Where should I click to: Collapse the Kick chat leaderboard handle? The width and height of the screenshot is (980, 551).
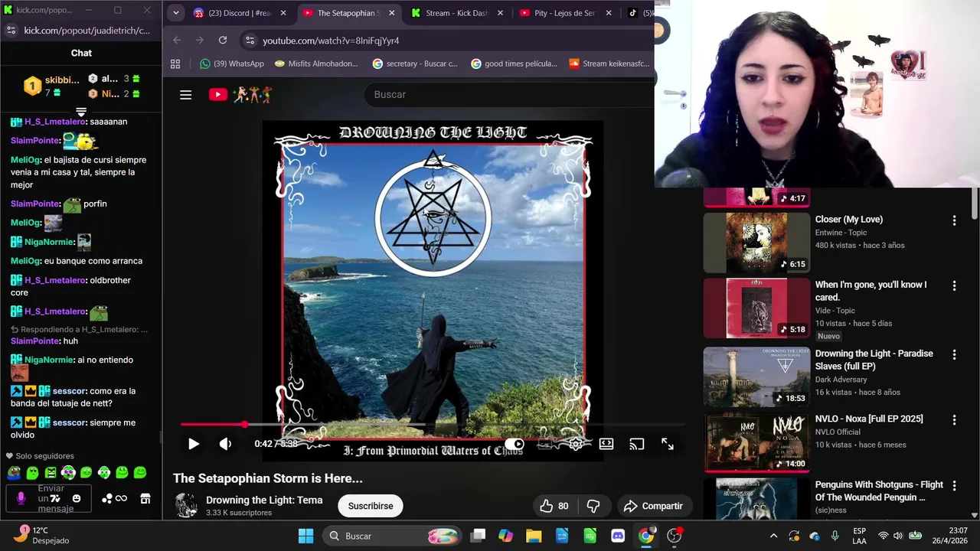coord(81,112)
